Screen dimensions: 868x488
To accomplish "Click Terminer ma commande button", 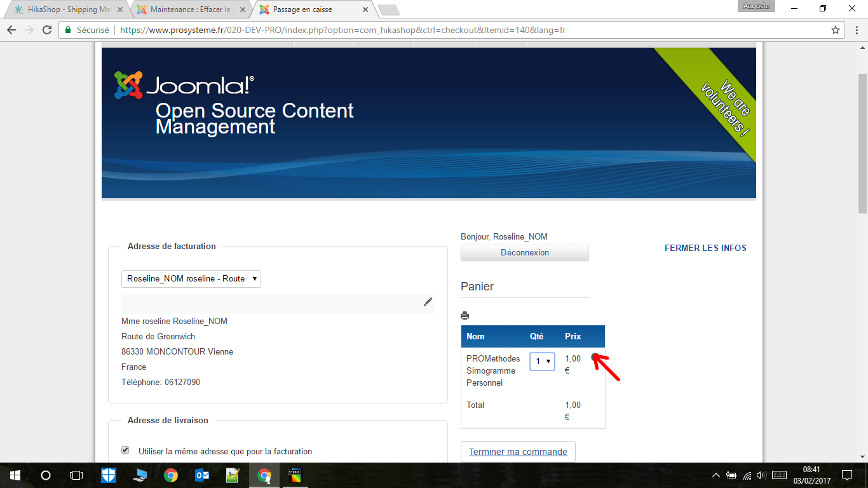I will tap(518, 452).
